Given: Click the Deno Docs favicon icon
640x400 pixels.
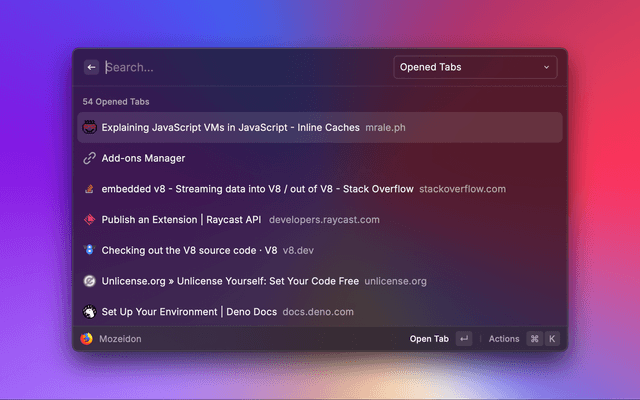Looking at the screenshot, I should [89, 311].
